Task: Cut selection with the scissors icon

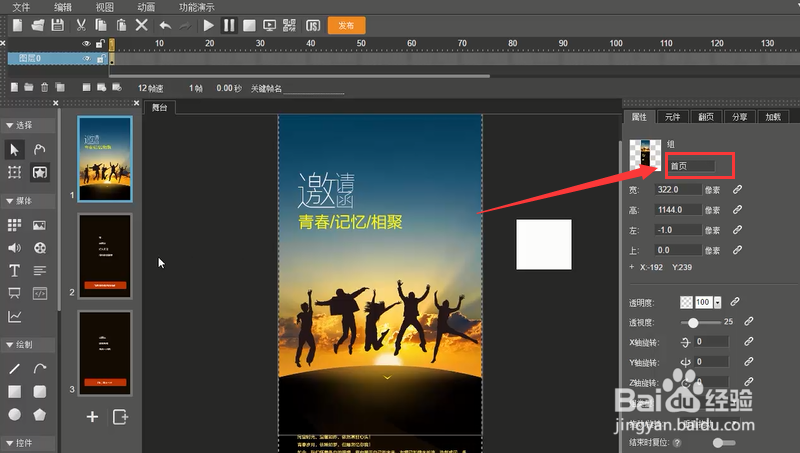Action: (x=81, y=25)
